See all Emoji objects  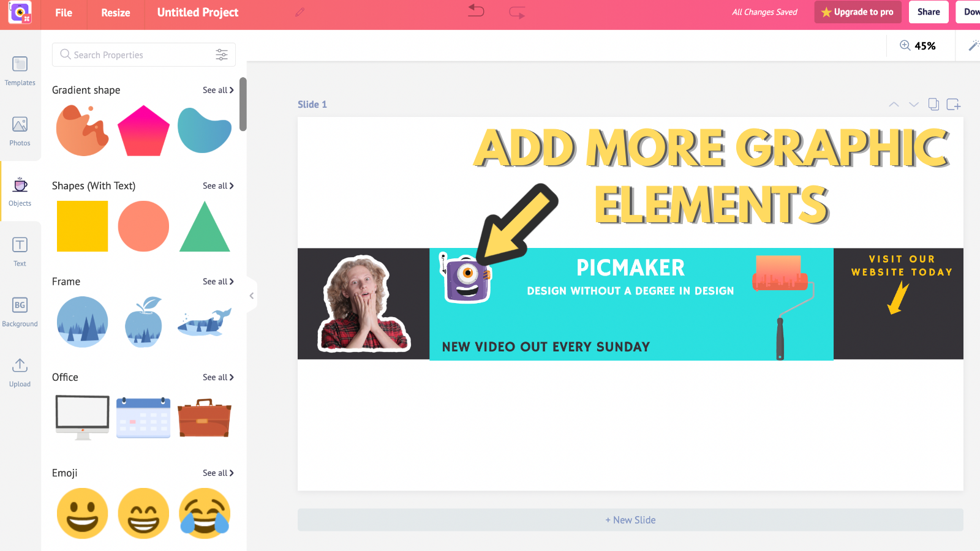tap(218, 473)
